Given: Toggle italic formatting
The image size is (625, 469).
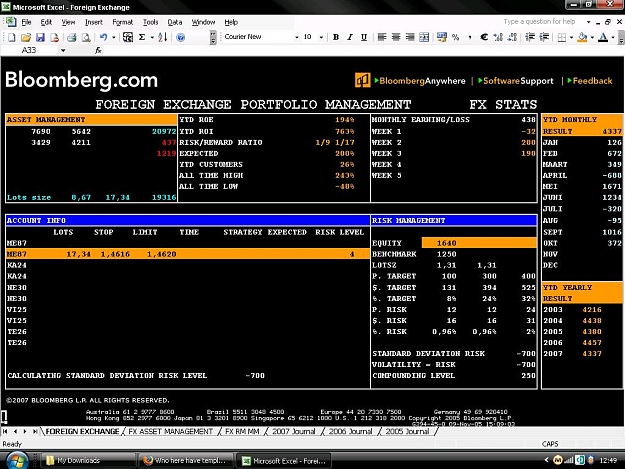Looking at the screenshot, I should [350, 37].
